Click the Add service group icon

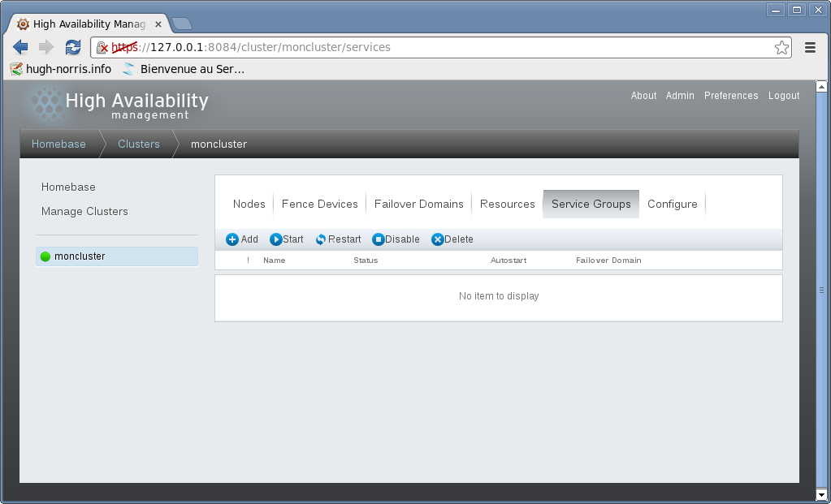point(232,239)
